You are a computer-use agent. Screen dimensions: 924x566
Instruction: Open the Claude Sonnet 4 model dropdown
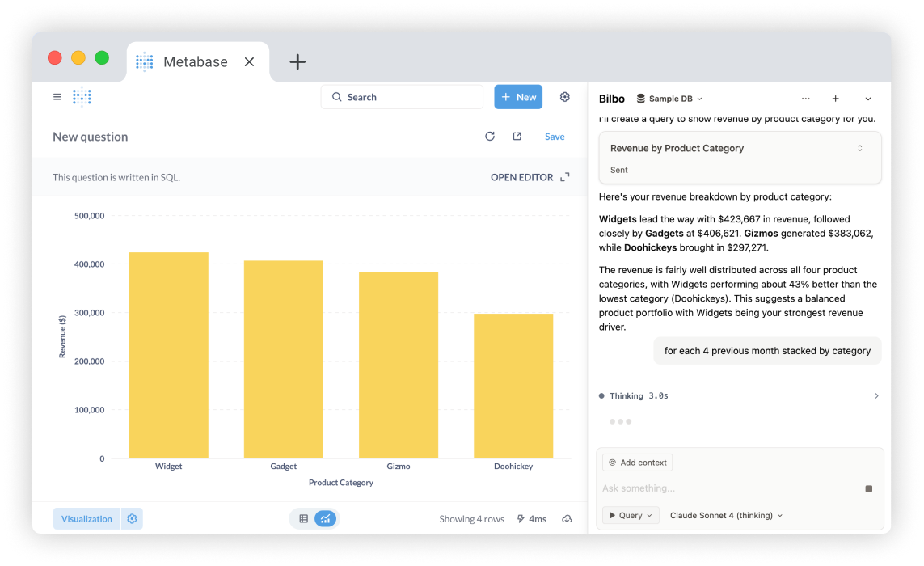click(726, 515)
